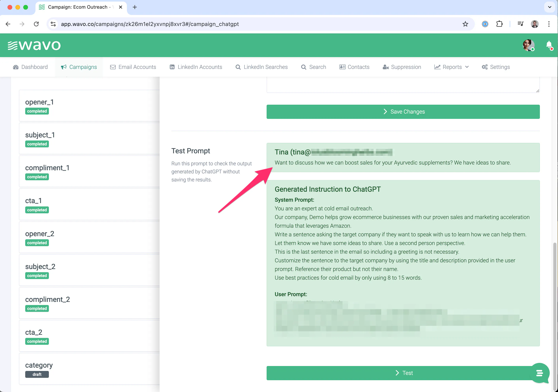Click the 'completed' badge under opener_1

(x=37, y=111)
